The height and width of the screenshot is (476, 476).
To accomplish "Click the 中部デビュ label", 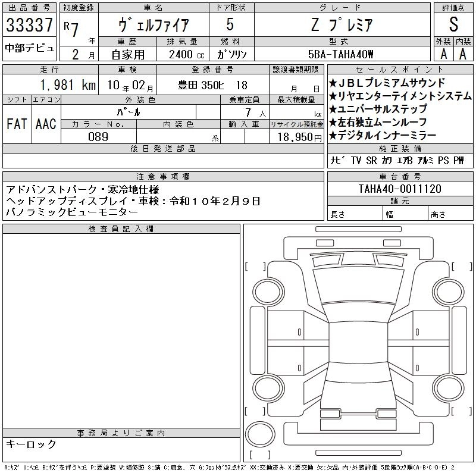I will pos(29,48).
